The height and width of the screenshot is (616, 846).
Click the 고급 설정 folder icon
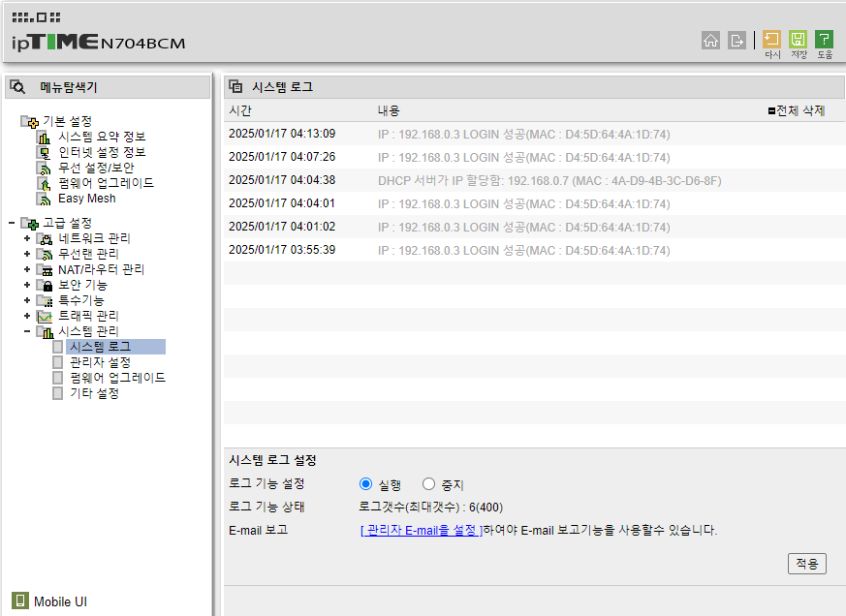coord(30,223)
